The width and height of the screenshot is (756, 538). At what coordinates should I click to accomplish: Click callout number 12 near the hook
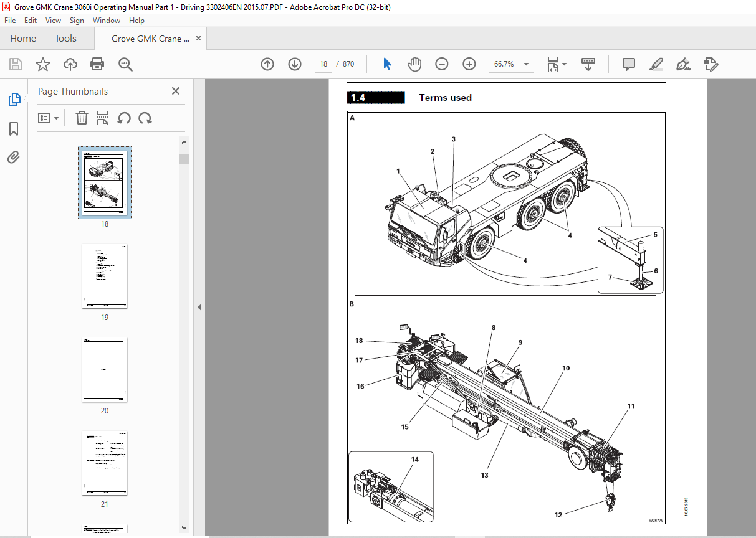click(x=558, y=515)
